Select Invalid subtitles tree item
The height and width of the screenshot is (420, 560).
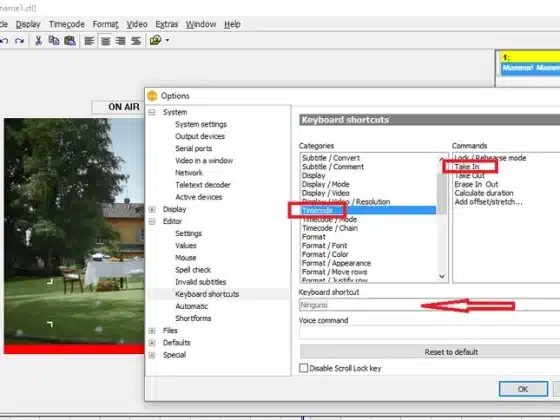[201, 282]
